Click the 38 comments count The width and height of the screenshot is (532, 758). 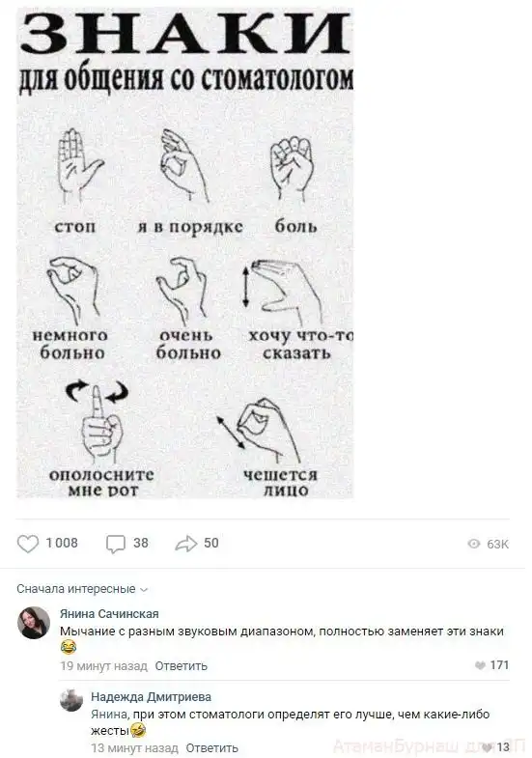141,543
